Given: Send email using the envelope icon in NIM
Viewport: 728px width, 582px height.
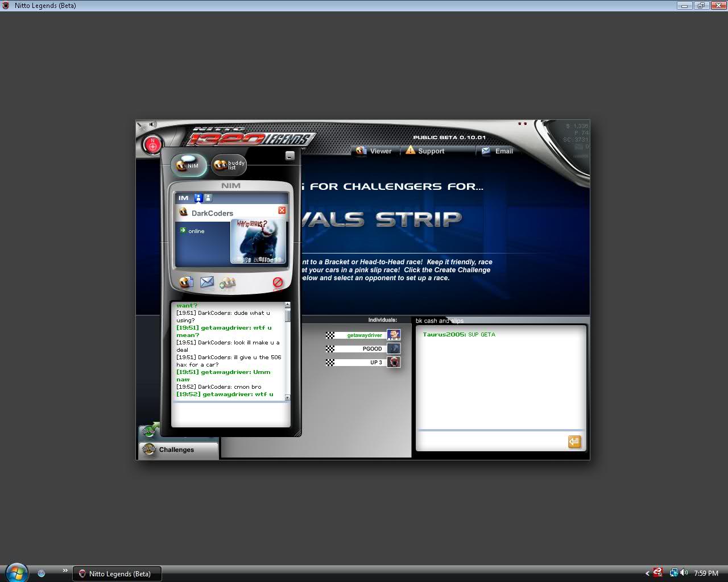Looking at the screenshot, I should (x=207, y=282).
